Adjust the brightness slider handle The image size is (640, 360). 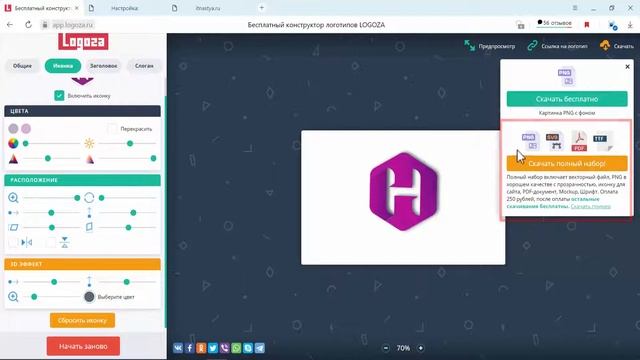tap(130, 143)
